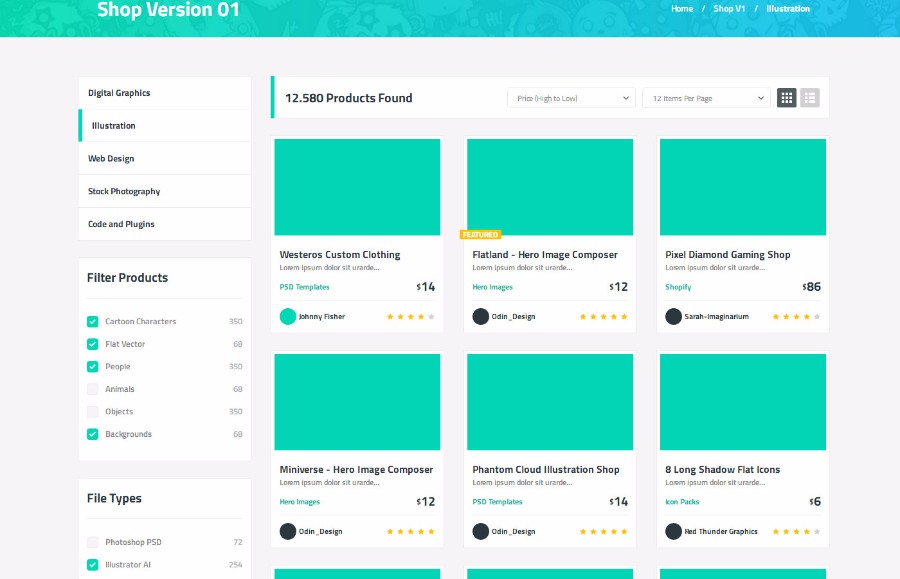This screenshot has height=579, width=900.
Task: Click the FEATURED badge on Flatland
Action: (480, 235)
